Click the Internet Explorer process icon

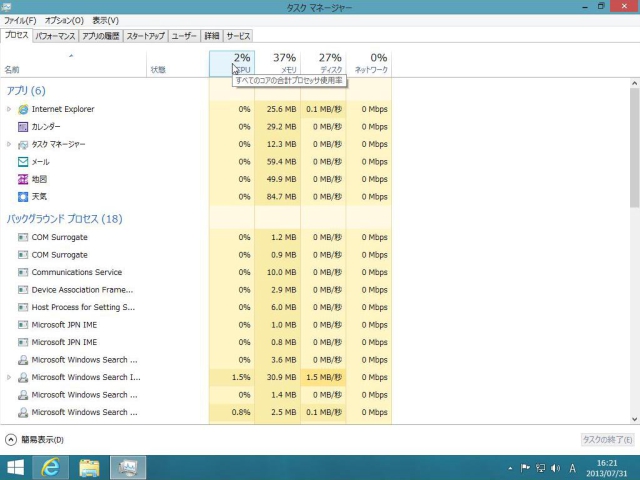[x=23, y=109]
